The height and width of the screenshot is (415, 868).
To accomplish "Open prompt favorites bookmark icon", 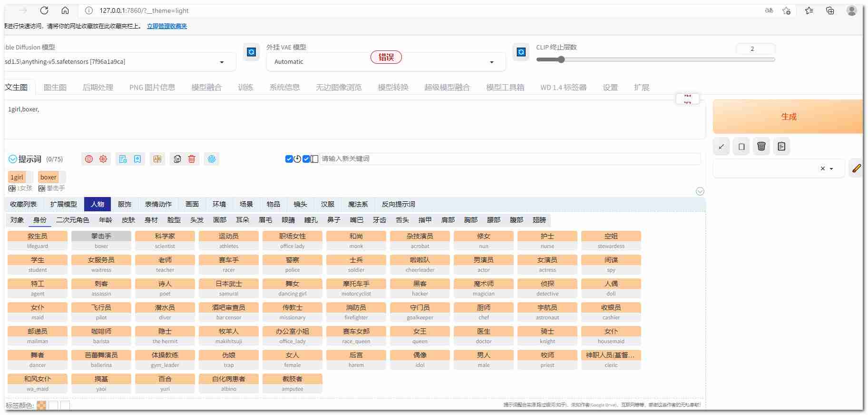I will 137,159.
